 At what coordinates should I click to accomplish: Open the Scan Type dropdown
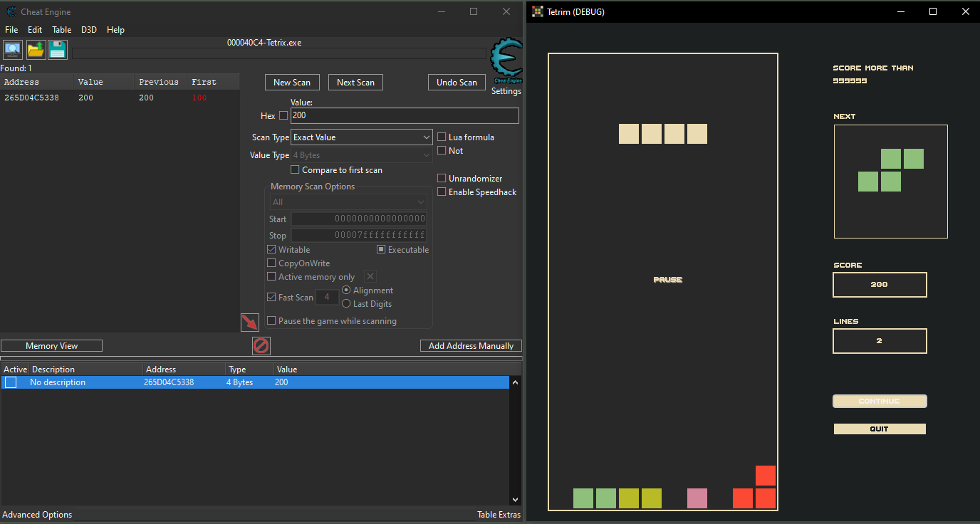(362, 137)
